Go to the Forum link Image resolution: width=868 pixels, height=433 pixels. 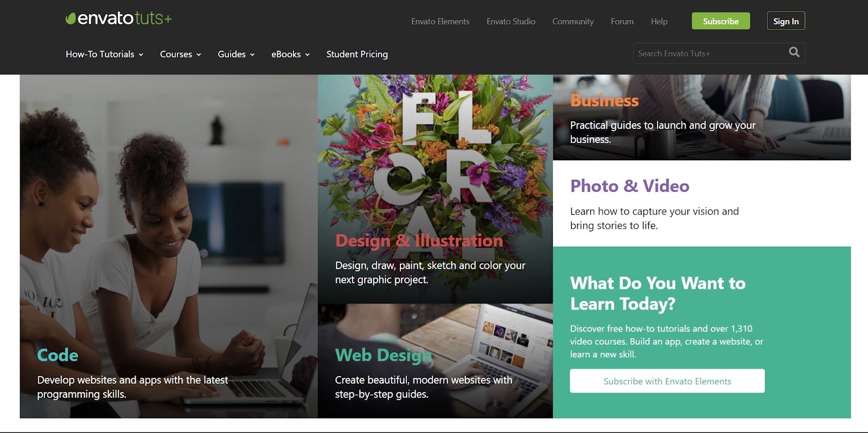tap(622, 22)
